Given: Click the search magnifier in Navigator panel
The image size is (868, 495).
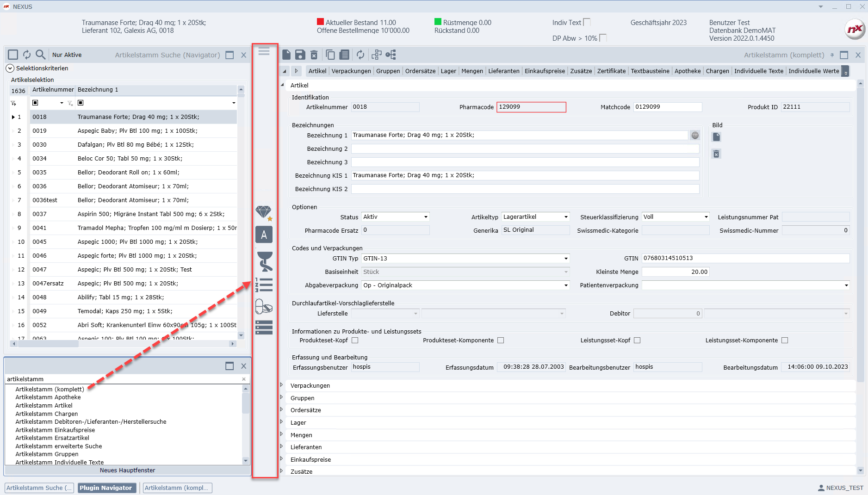Looking at the screenshot, I should [x=41, y=55].
